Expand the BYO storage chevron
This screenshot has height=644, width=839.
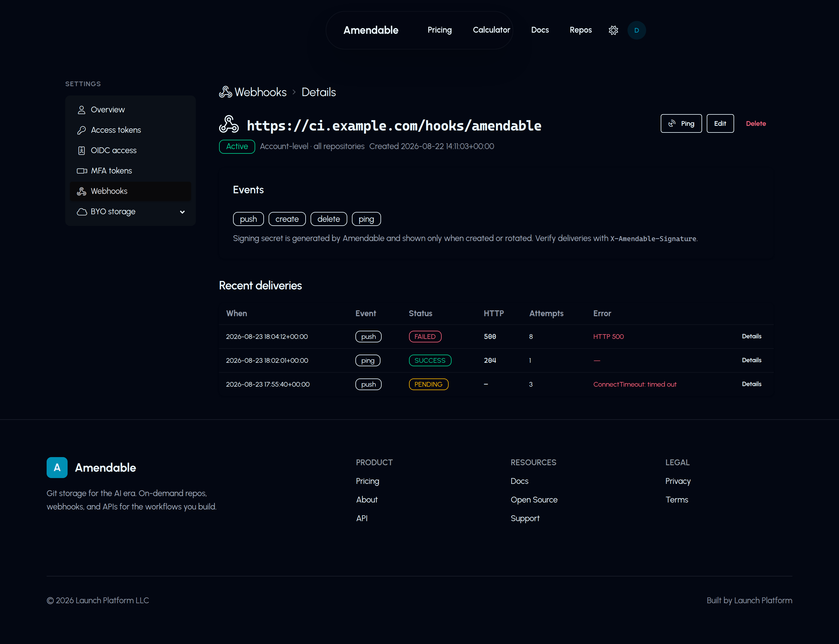click(x=182, y=212)
